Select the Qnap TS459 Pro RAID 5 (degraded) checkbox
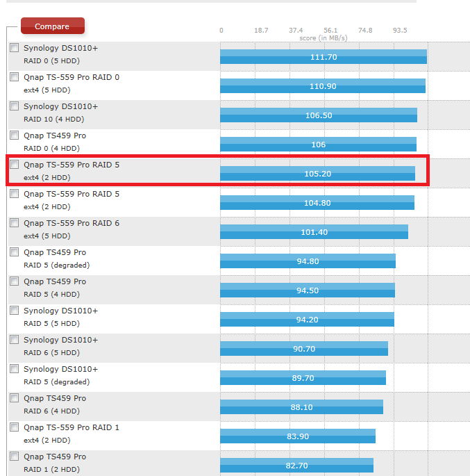The width and height of the screenshot is (470, 476). tap(15, 252)
